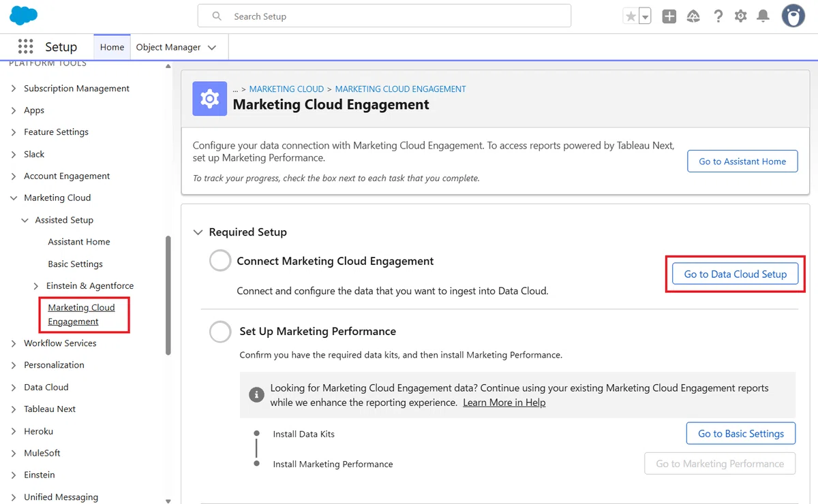This screenshot has width=818, height=504.
Task: Open the Trailhead guidance icon
Action: [x=693, y=16]
